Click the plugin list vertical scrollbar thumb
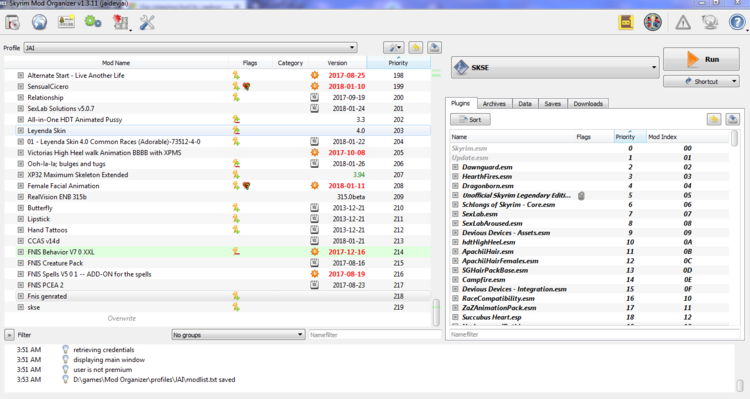The image size is (750, 399). point(734,138)
